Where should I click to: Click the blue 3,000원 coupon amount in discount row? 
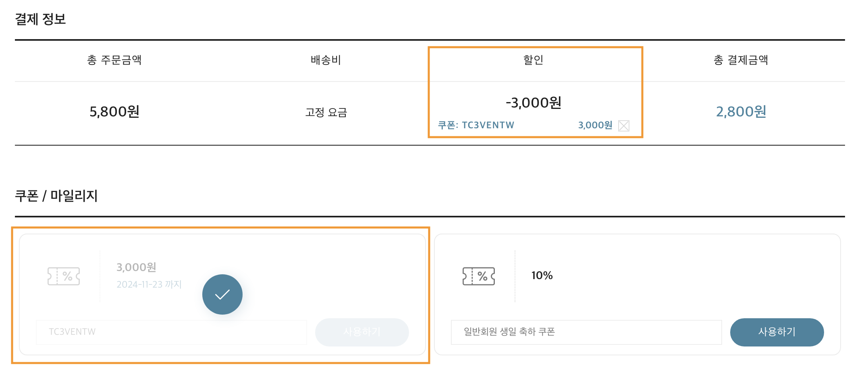595,125
